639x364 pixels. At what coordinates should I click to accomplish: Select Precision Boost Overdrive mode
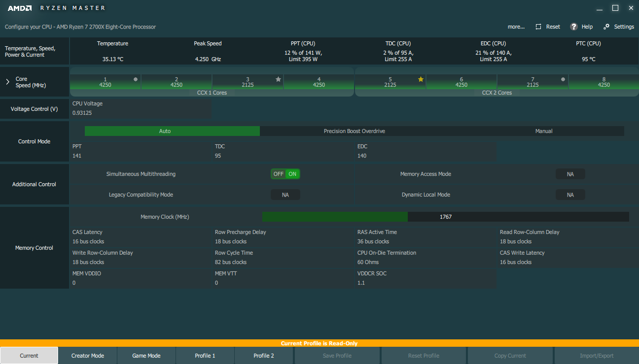click(355, 131)
